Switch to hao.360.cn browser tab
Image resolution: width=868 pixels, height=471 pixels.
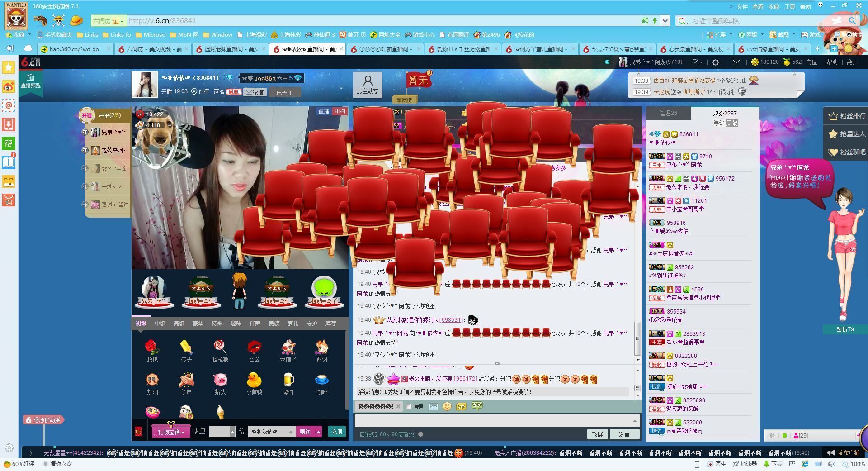tap(75, 49)
